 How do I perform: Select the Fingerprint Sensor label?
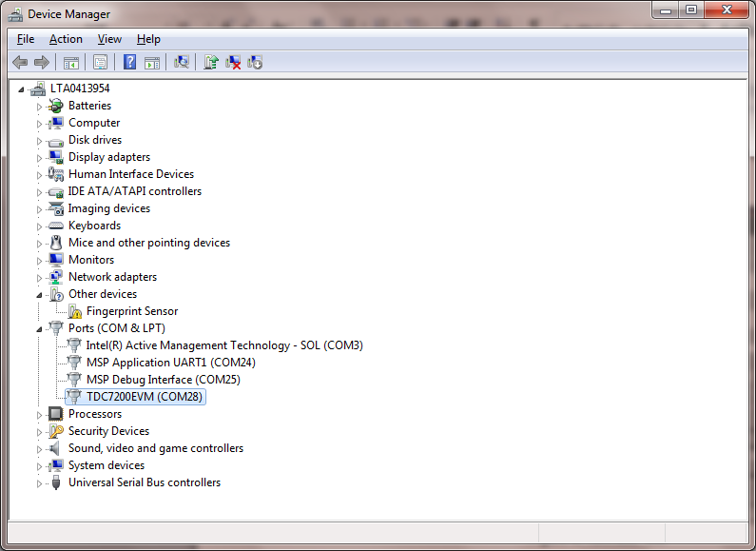point(132,311)
